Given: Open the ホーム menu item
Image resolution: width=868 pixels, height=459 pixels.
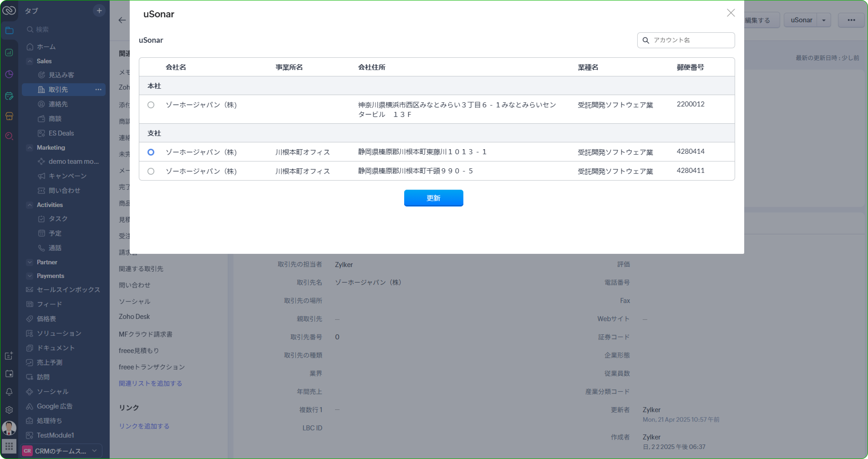Looking at the screenshot, I should tap(46, 47).
